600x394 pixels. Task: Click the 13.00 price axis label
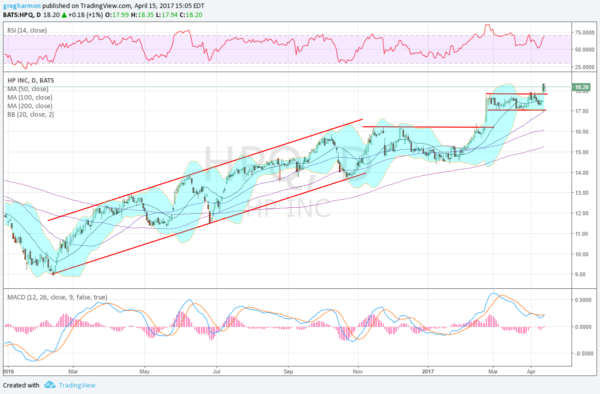582,193
